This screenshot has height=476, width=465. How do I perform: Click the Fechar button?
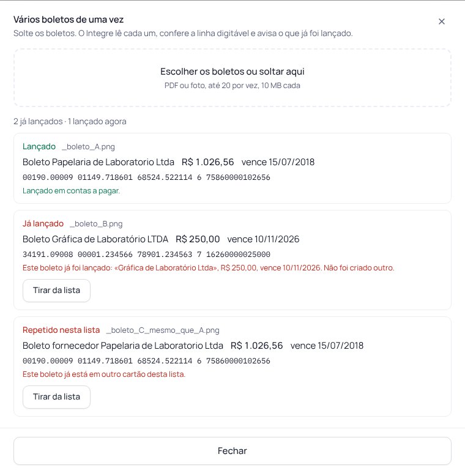pyautogui.click(x=232, y=451)
